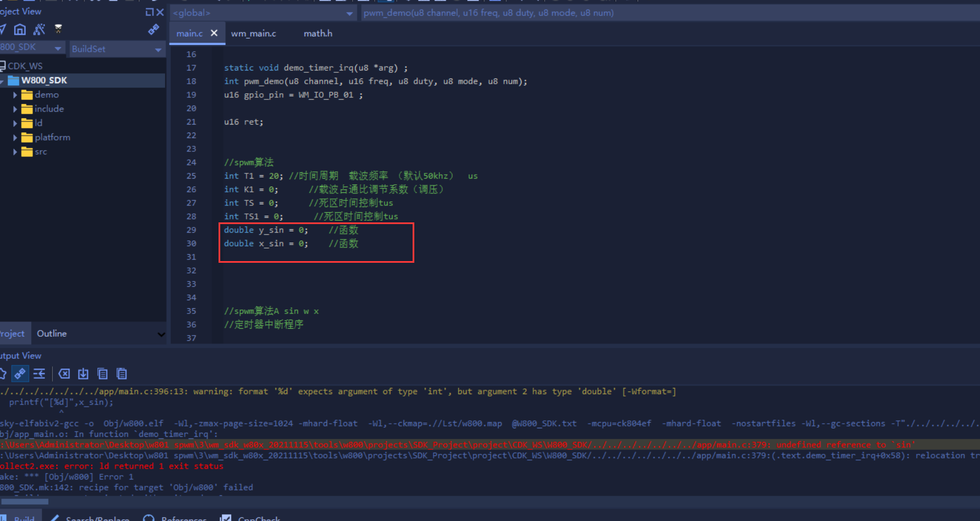Click the 'ld returned 1 exit status' error line

coord(112,466)
